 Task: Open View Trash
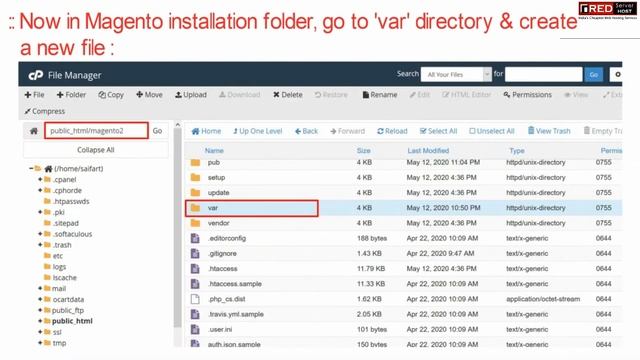549,131
